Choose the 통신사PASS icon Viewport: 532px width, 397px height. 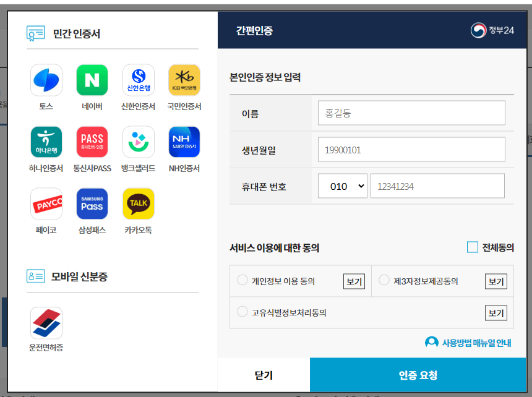tap(92, 141)
